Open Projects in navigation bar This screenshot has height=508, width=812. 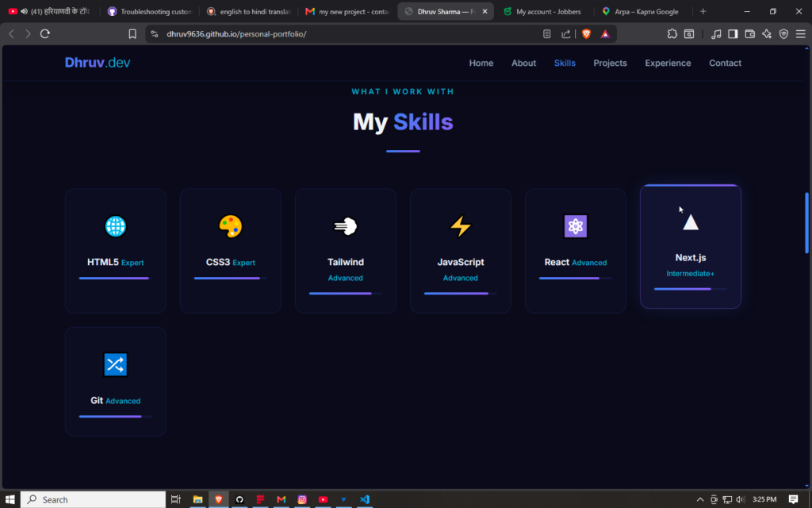pyautogui.click(x=610, y=63)
